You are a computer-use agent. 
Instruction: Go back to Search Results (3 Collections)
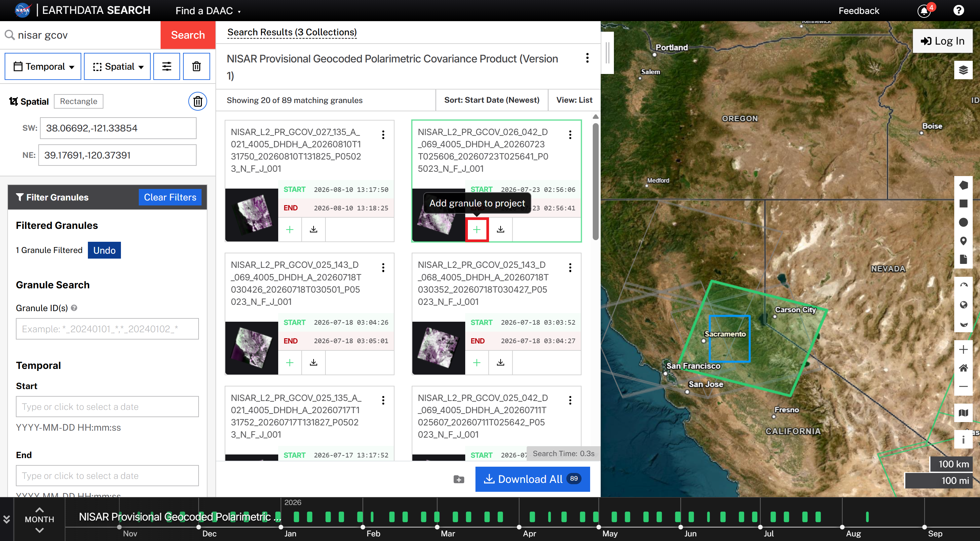[x=292, y=32]
